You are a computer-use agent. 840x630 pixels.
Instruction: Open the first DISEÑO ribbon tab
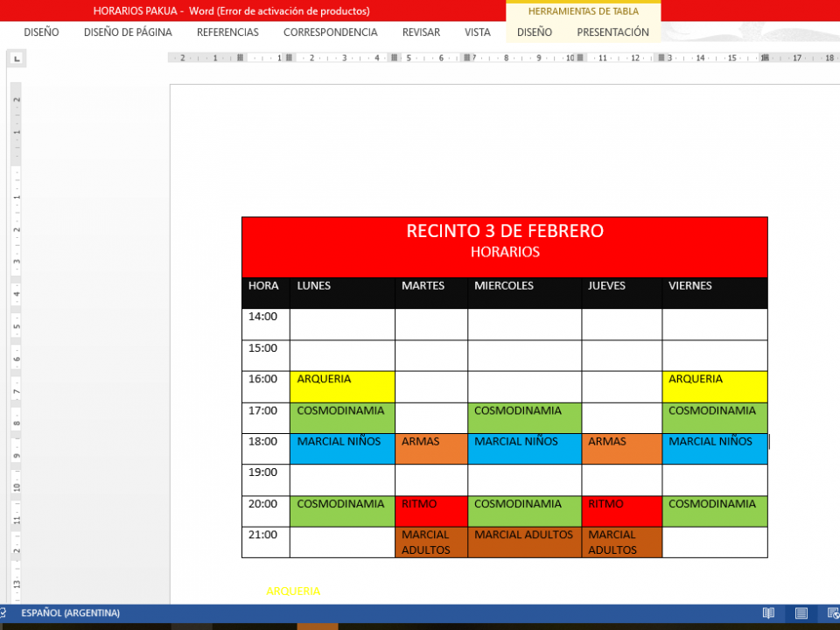click(x=41, y=32)
